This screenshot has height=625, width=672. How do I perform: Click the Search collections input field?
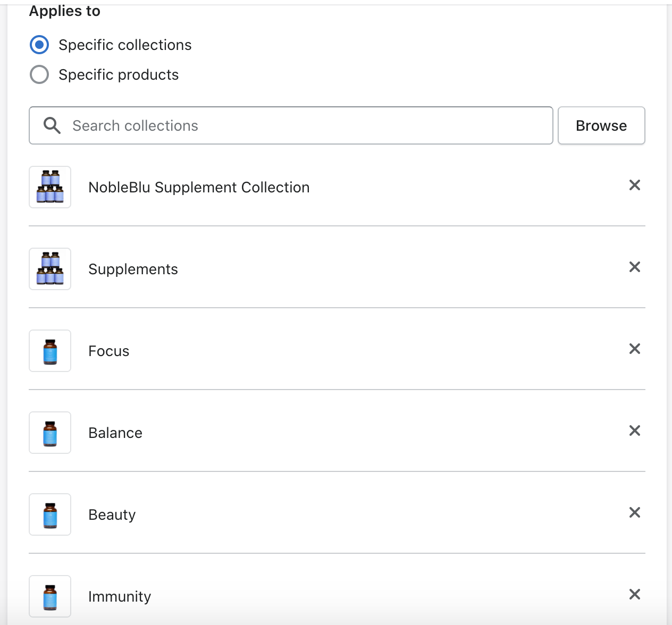(308, 125)
